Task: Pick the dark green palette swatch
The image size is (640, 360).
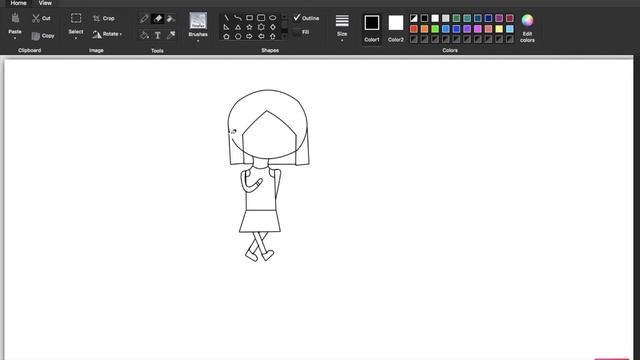Action: [456, 18]
